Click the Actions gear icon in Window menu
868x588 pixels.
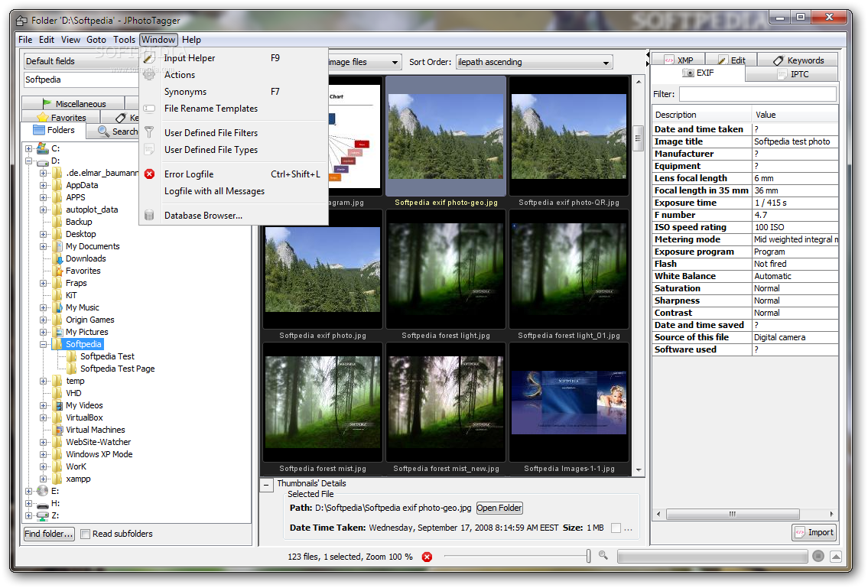pyautogui.click(x=149, y=75)
